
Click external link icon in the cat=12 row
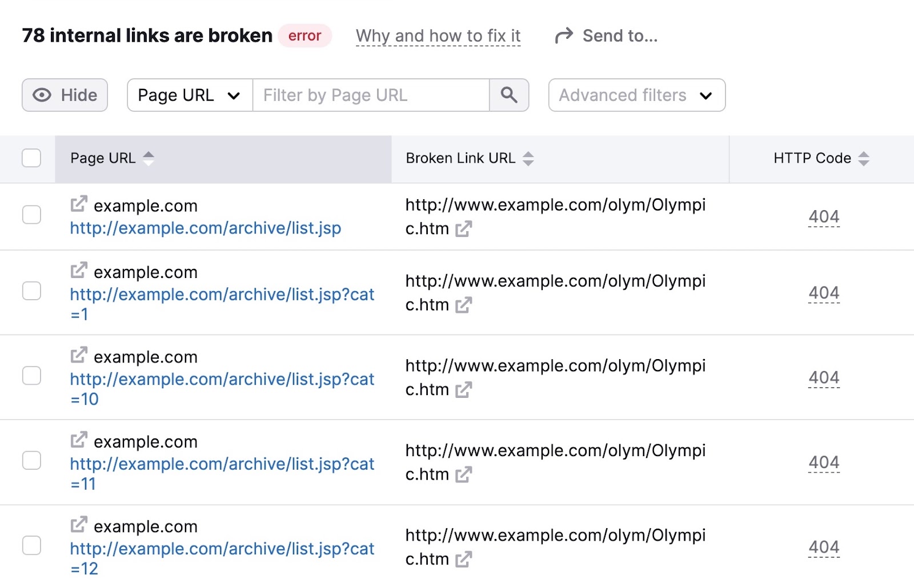[464, 559]
